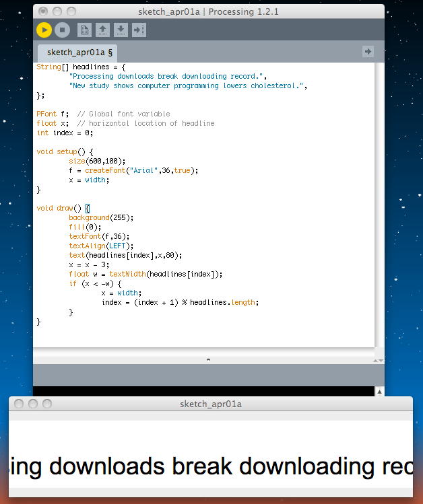The width and height of the screenshot is (423, 504).
Task: Stop the running sketch
Action: click(63, 30)
